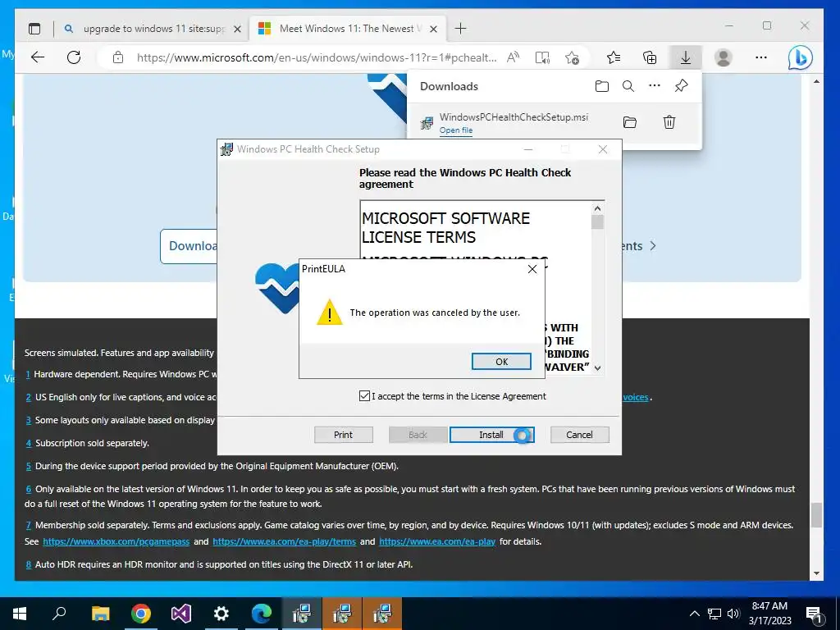This screenshot has height=630, width=840.
Task: Launch Visual Studio from taskbar
Action: (181, 614)
